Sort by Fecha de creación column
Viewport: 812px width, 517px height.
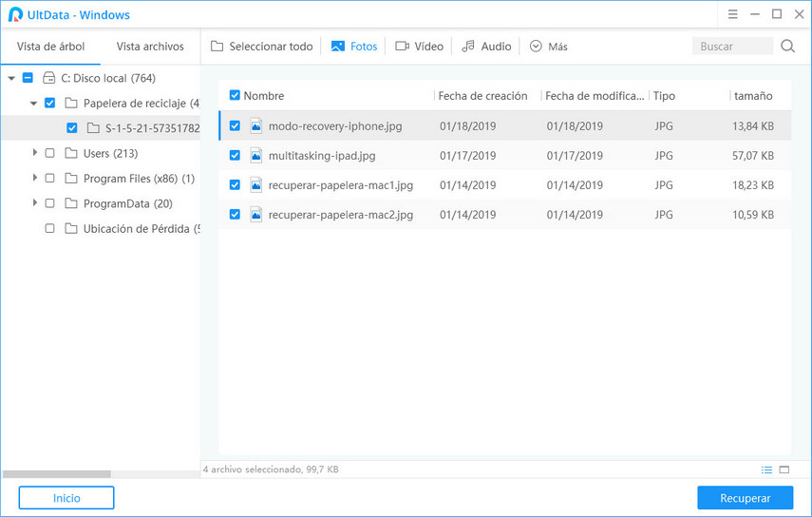click(482, 96)
